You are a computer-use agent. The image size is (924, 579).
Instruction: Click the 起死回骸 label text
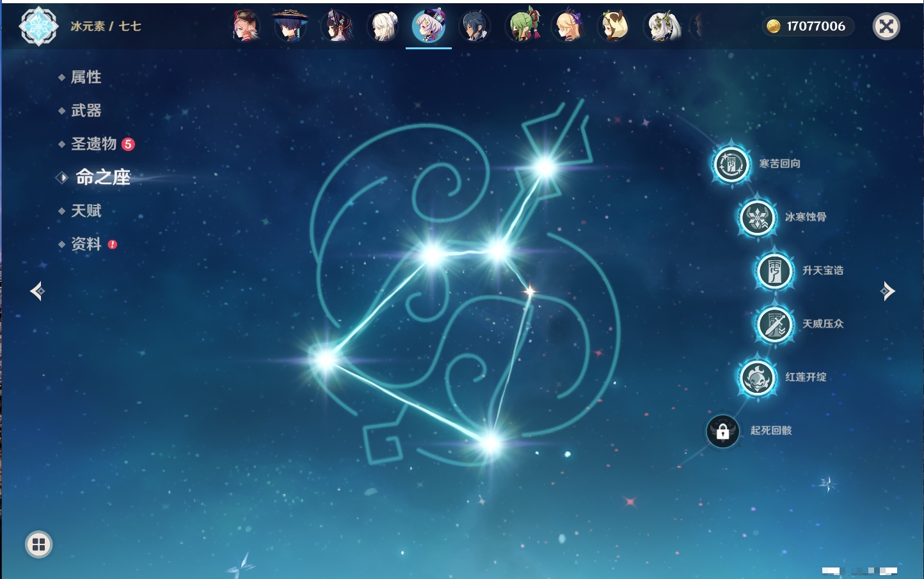click(x=771, y=431)
